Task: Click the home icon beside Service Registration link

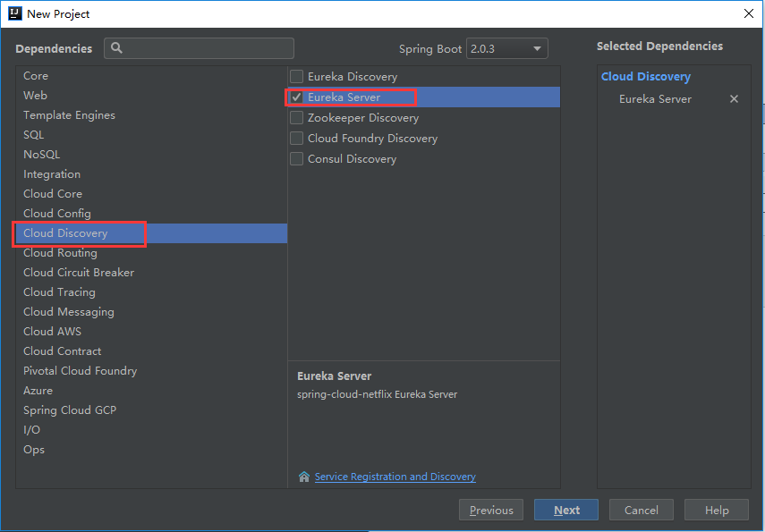Action: click(x=304, y=477)
